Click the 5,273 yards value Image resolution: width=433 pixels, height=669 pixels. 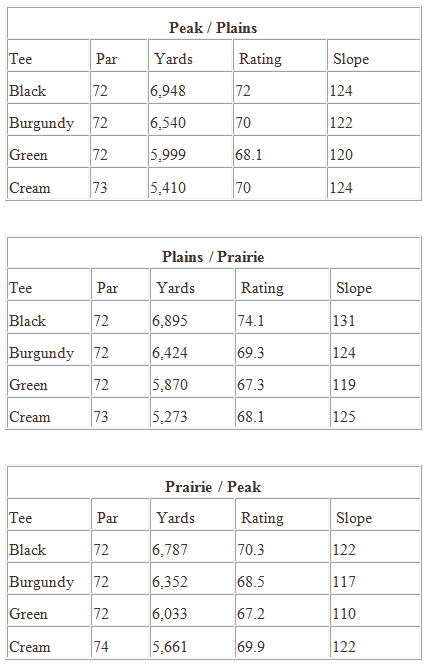(x=170, y=417)
